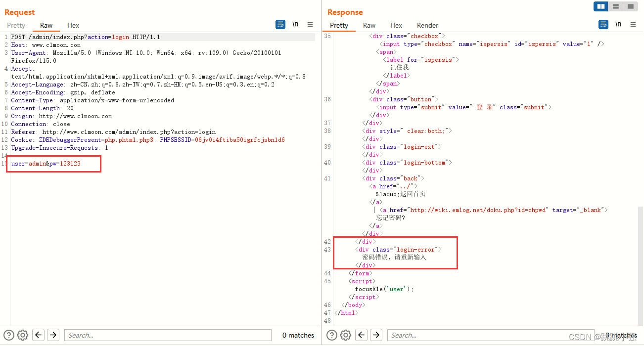Open help icon below Response panel
Viewport: 644px width, 346px height.
pyautogui.click(x=332, y=335)
